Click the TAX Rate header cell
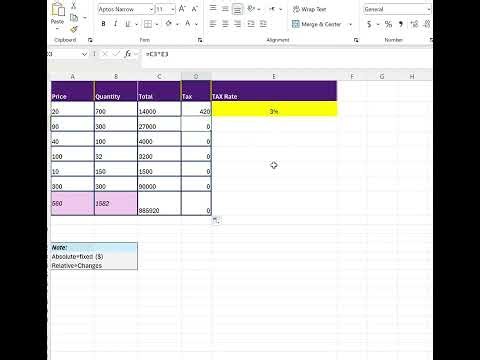This screenshot has width=480, height=360. click(x=274, y=91)
